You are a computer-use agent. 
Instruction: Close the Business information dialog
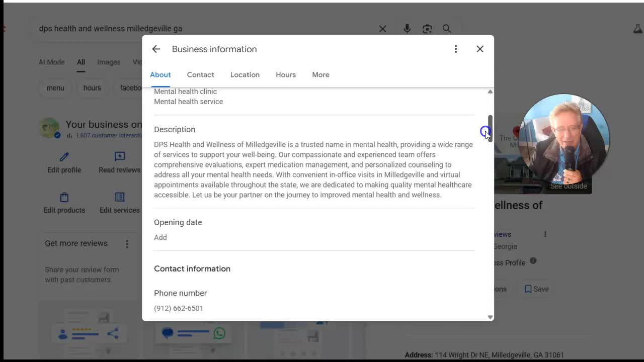(x=480, y=49)
